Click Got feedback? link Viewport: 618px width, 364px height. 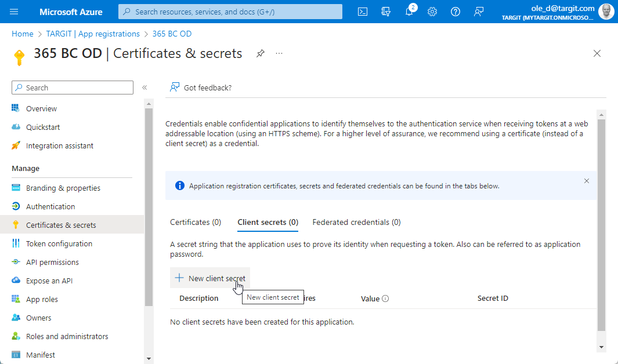tap(201, 88)
